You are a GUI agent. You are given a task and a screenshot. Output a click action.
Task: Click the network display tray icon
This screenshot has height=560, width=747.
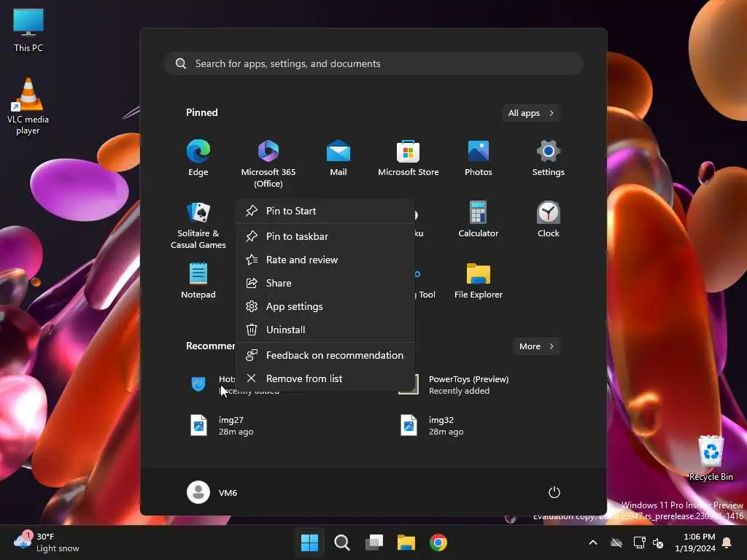[x=639, y=542]
